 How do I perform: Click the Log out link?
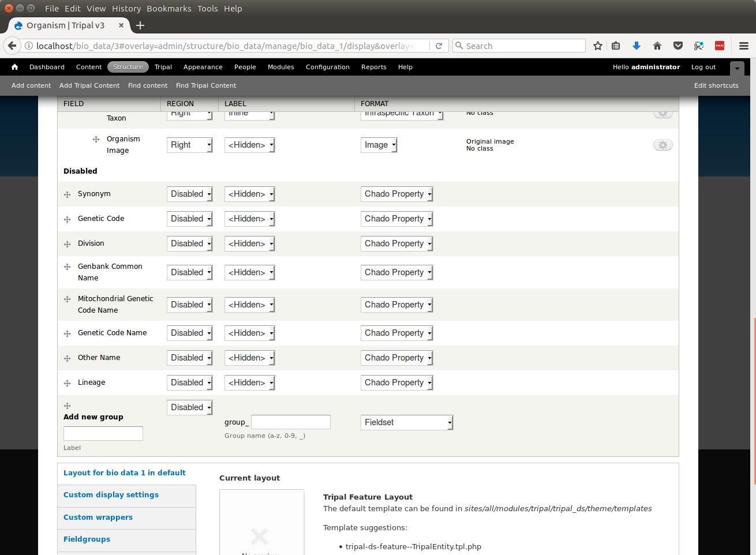tap(703, 67)
